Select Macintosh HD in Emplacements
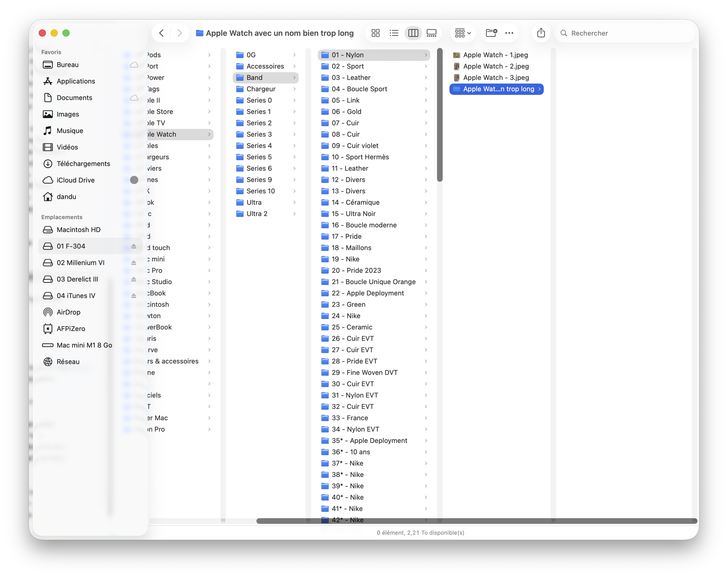Screen dimensions: 728x578 tap(78, 230)
